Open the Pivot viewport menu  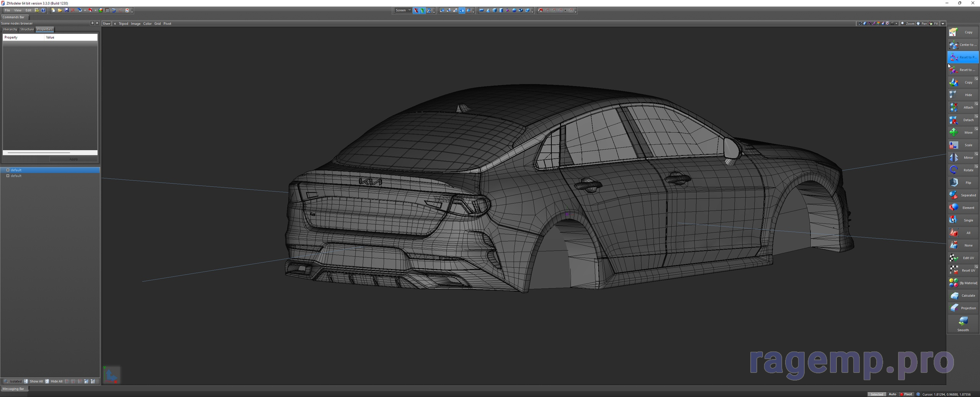tap(167, 24)
